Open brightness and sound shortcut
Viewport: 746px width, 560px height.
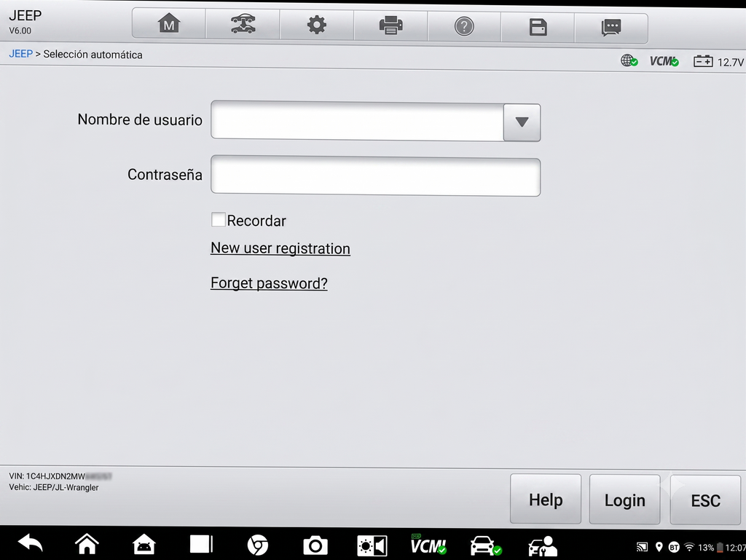pyautogui.click(x=372, y=546)
